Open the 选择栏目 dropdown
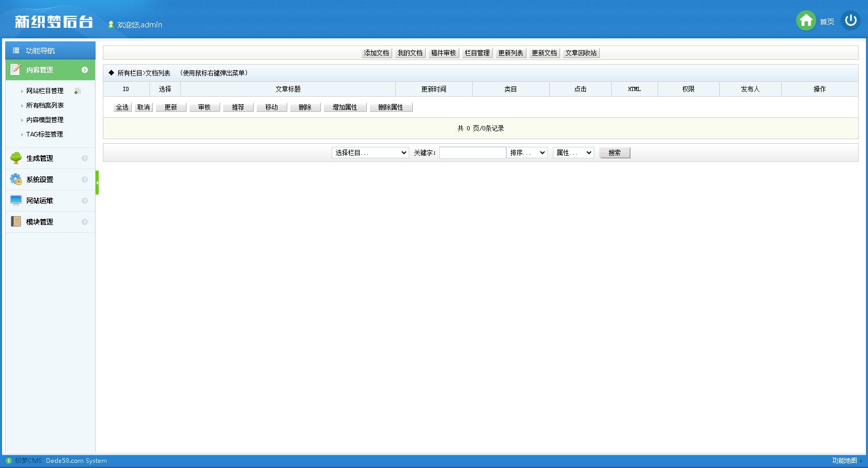 click(370, 153)
